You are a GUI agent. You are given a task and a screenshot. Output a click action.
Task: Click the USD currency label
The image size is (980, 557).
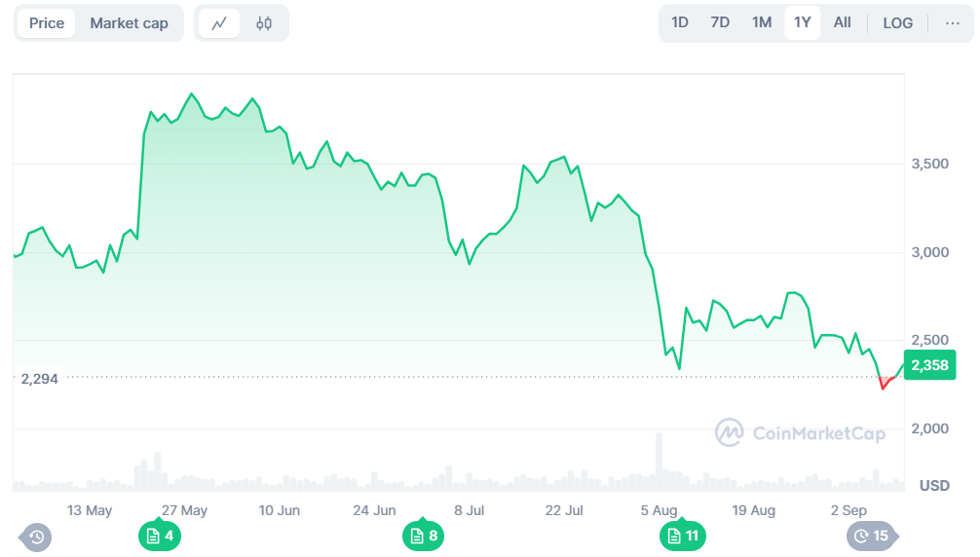click(x=934, y=485)
